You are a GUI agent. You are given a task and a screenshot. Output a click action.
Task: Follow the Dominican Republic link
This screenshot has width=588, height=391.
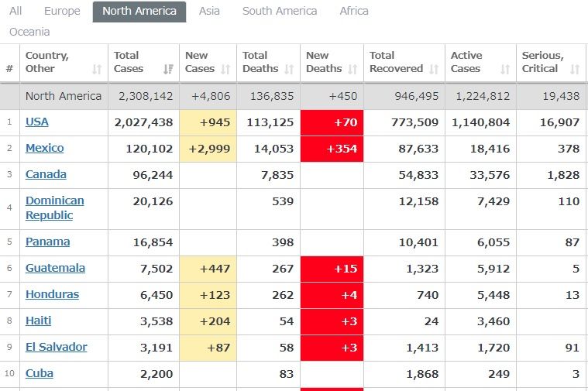pos(54,208)
